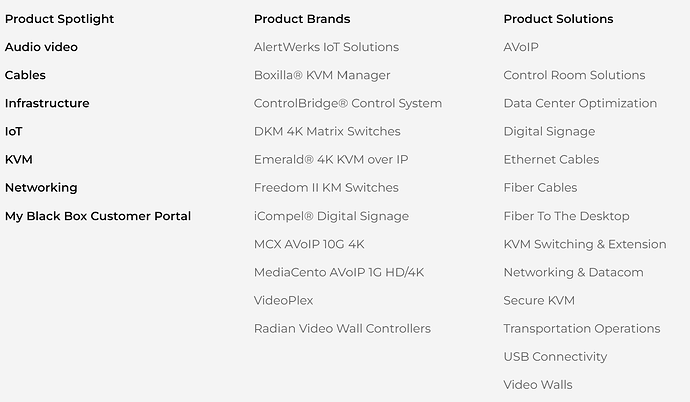
Task: Click the Cables product category
Action: [25, 75]
